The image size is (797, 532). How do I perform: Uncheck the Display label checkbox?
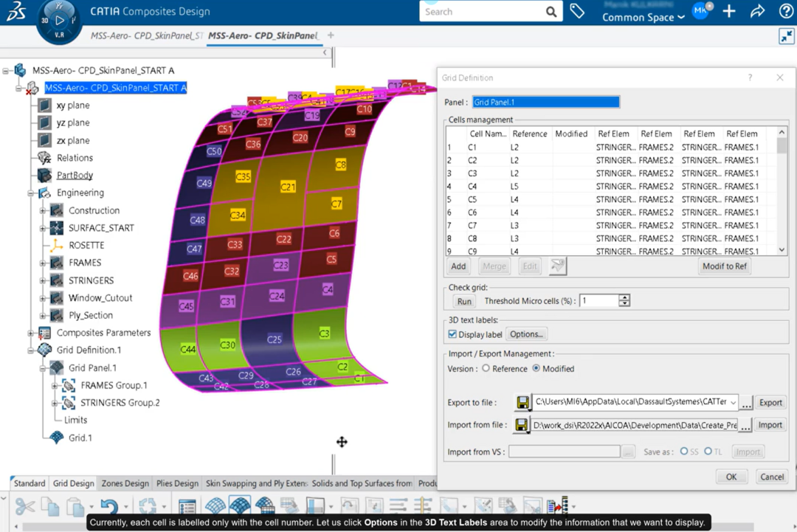(452, 334)
